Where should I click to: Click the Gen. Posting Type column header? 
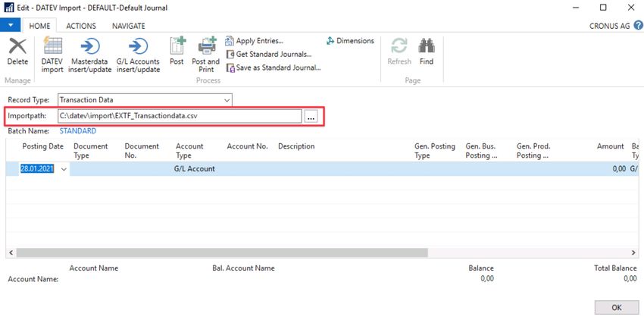(435, 151)
